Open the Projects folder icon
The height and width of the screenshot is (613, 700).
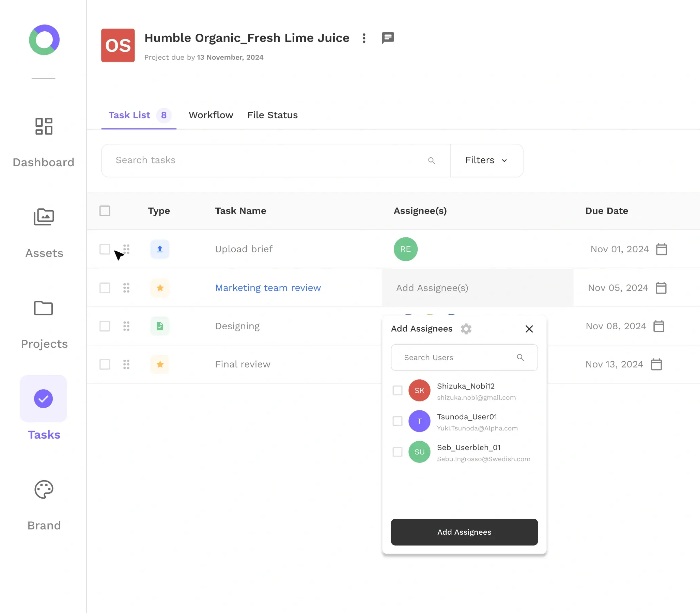[44, 308]
